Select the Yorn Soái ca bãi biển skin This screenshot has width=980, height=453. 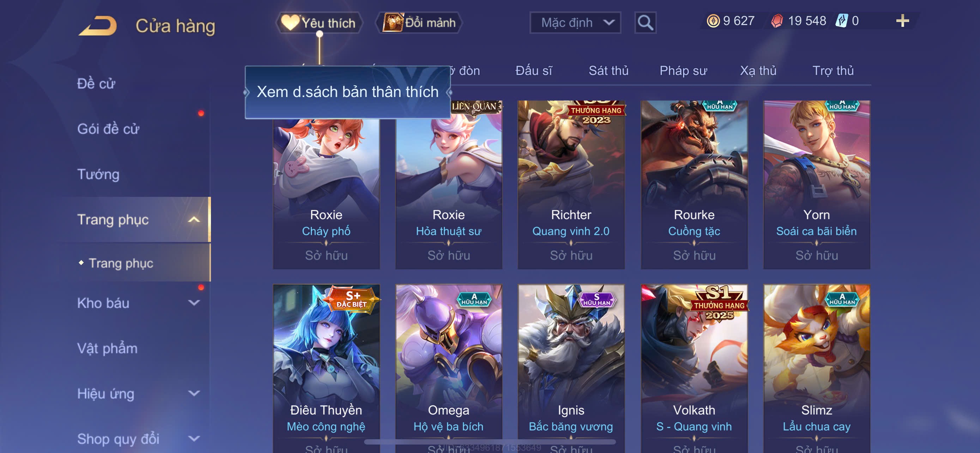pos(816,185)
